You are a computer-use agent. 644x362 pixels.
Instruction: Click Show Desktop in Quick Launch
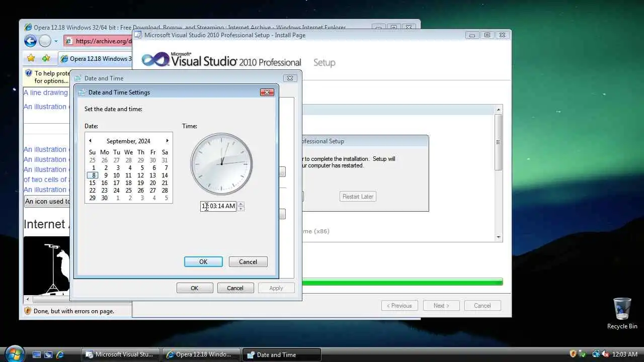click(36, 354)
